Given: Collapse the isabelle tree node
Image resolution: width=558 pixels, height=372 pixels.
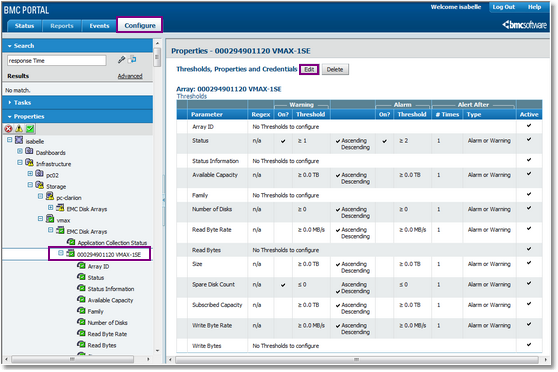Looking at the screenshot, I should pos(10,140).
